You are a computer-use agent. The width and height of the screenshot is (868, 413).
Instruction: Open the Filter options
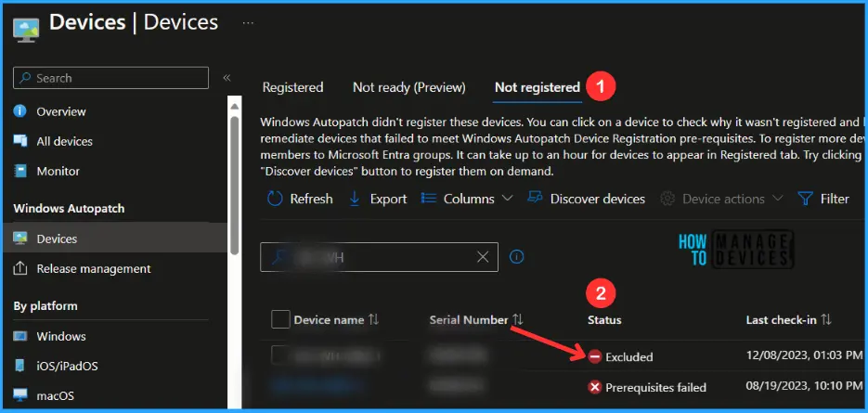click(x=823, y=199)
